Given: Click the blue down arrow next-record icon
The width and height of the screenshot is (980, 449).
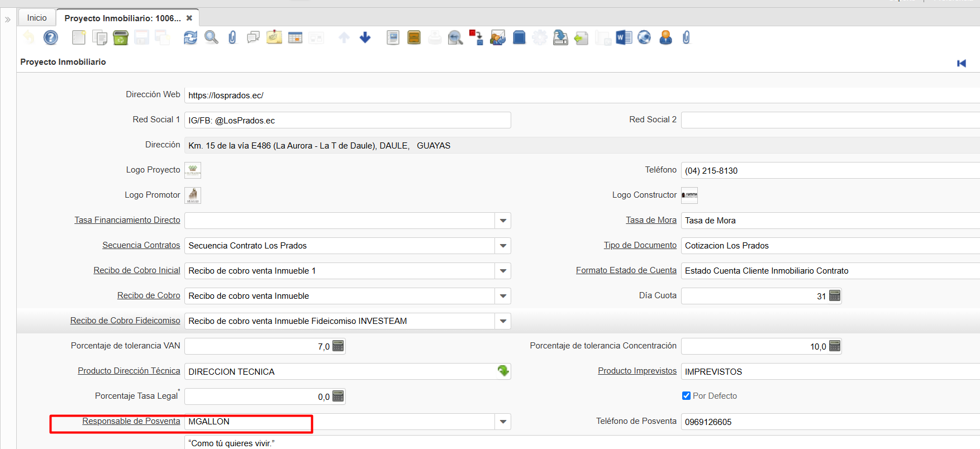Looking at the screenshot, I should (x=365, y=37).
